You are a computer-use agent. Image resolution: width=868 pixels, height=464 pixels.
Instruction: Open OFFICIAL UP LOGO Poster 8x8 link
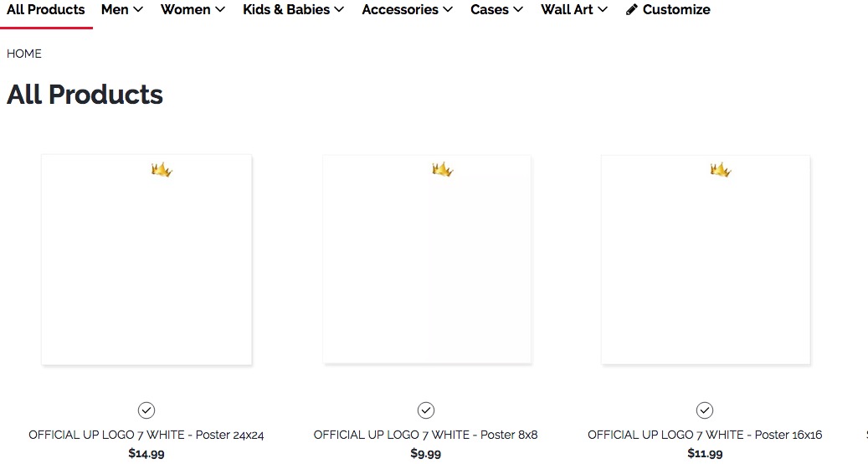(x=426, y=435)
